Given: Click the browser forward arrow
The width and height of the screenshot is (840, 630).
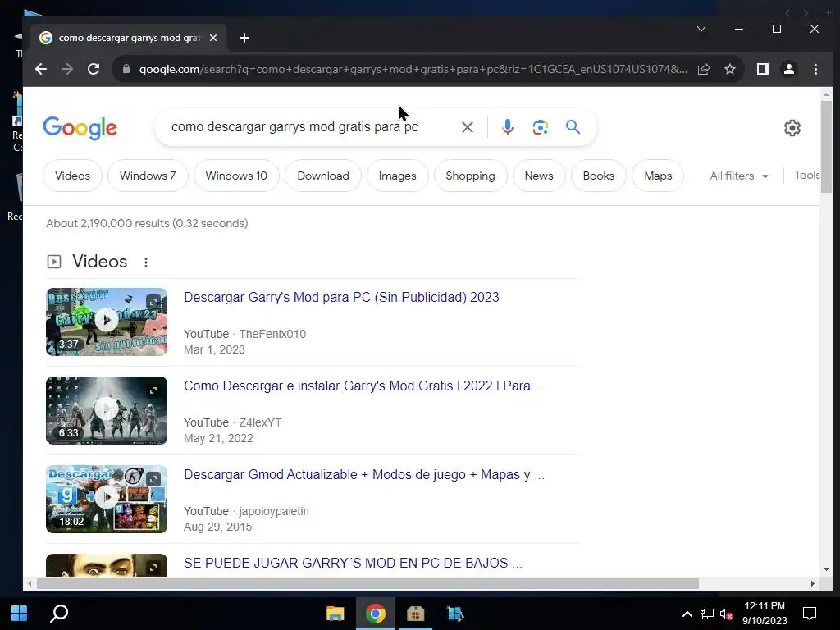Looking at the screenshot, I should 67,69.
